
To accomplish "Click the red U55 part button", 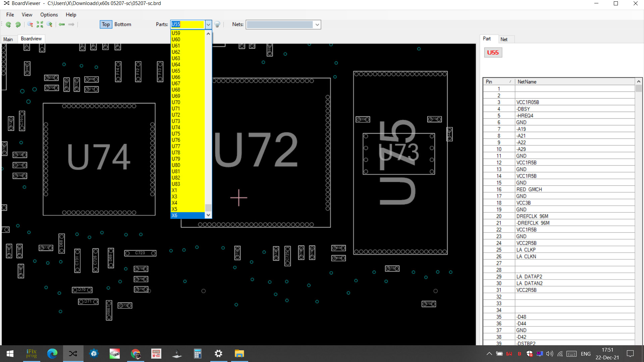I will 493,53.
